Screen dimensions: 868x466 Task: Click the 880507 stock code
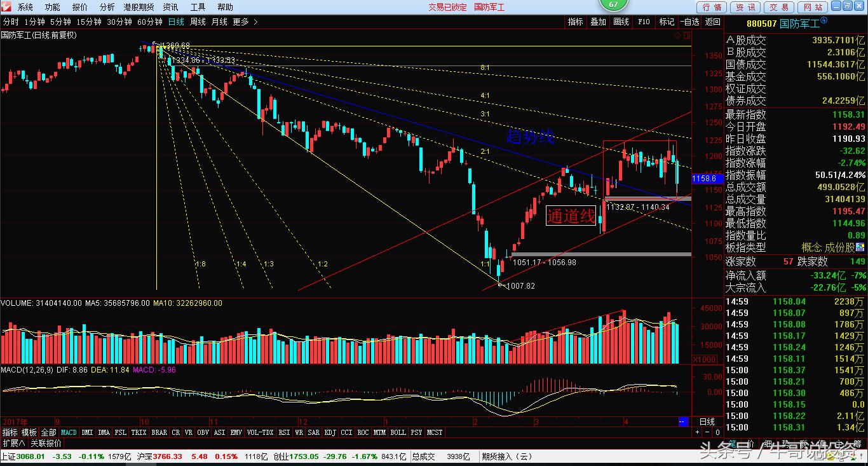coord(761,24)
